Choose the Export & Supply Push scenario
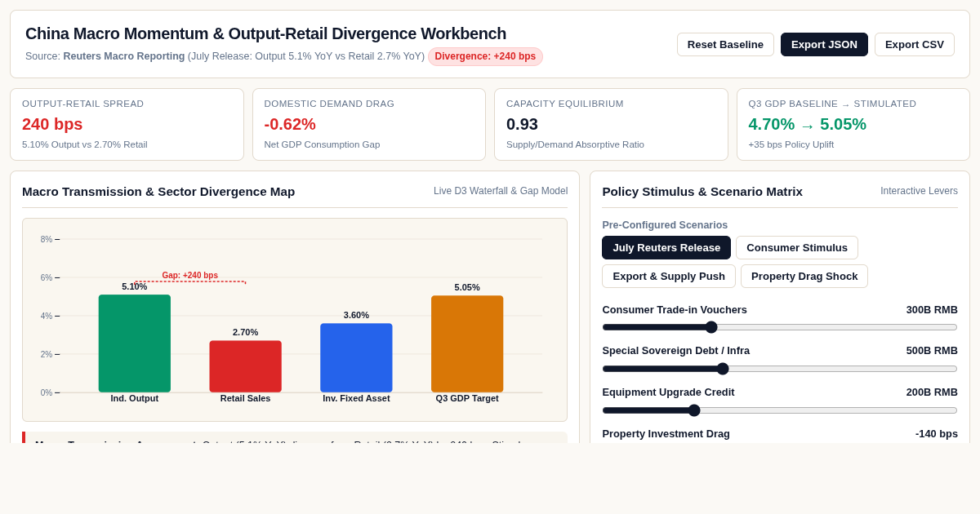Viewport: 980px width, 514px height. 669,276
